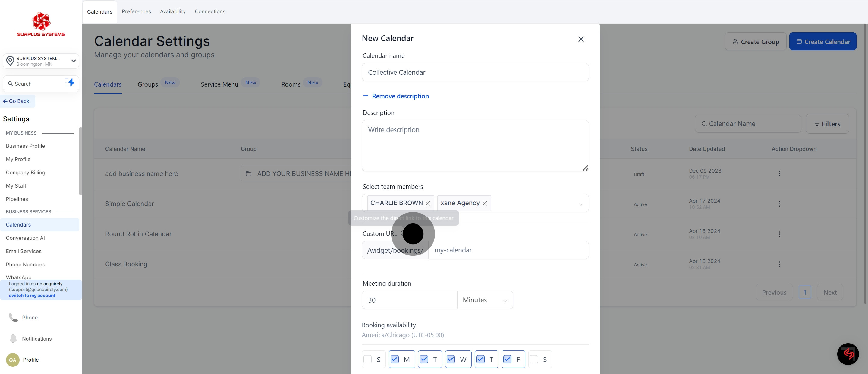Expand the team members selection dropdown

click(580, 204)
